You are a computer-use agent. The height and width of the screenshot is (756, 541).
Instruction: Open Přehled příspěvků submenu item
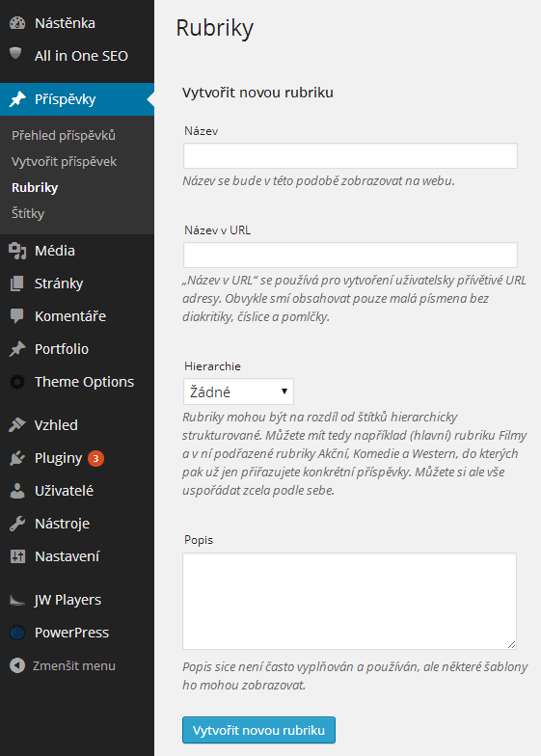tap(64, 135)
